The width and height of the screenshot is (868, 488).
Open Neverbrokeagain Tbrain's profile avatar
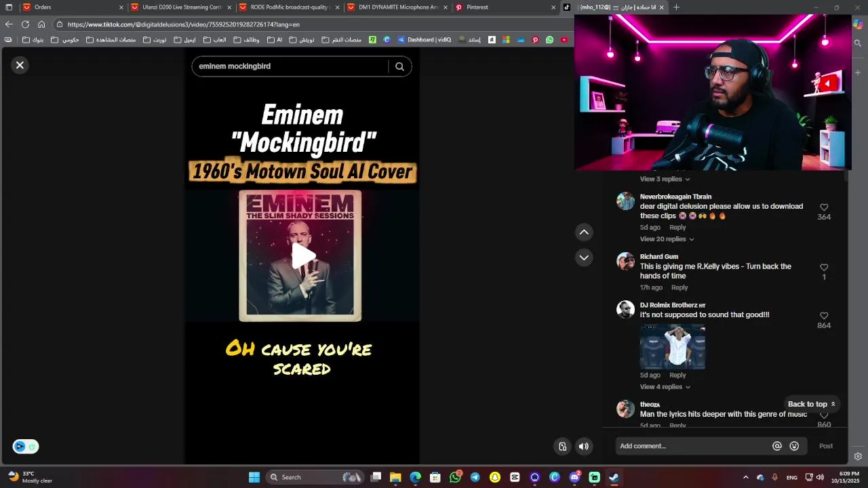pos(625,201)
